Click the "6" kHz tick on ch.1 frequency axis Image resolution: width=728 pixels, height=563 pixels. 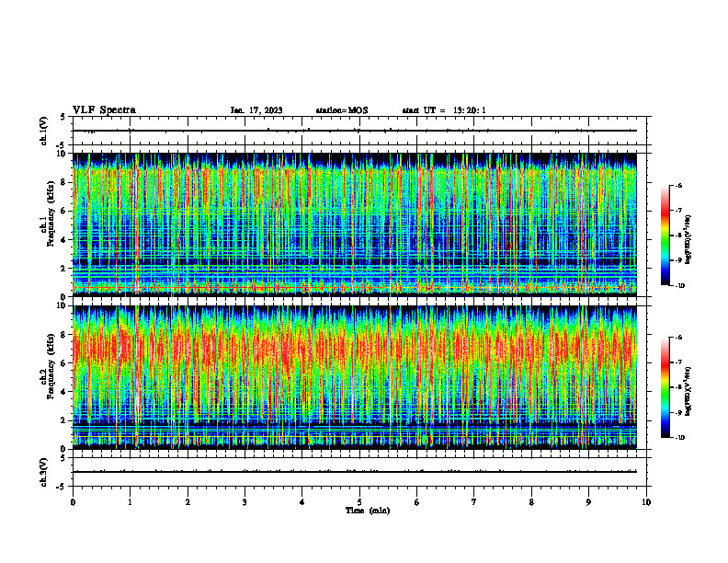pyautogui.click(x=65, y=211)
